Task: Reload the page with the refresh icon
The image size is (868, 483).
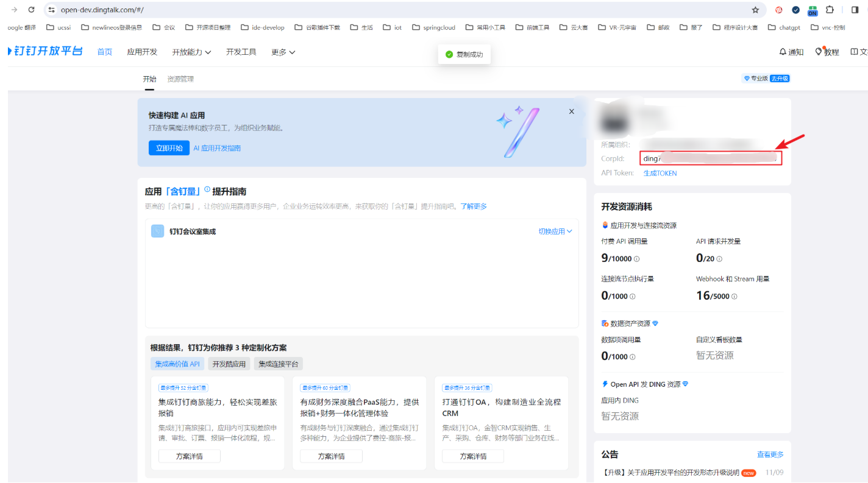Action: click(32, 10)
